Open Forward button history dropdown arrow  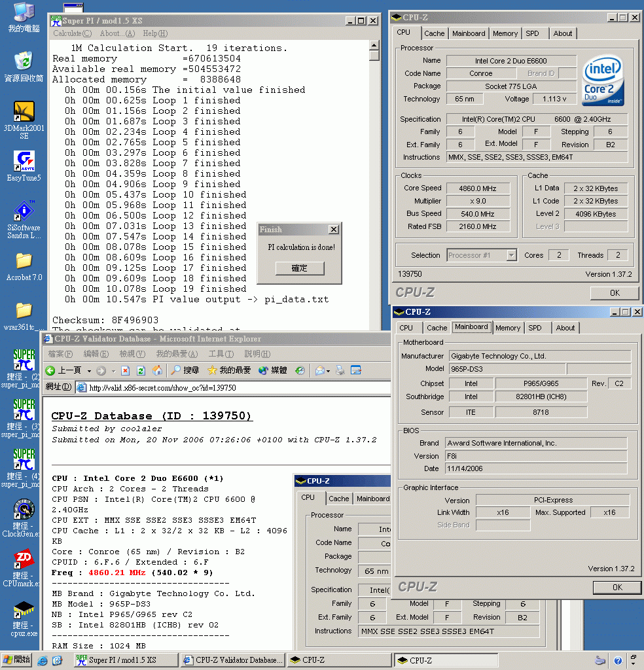113,371
